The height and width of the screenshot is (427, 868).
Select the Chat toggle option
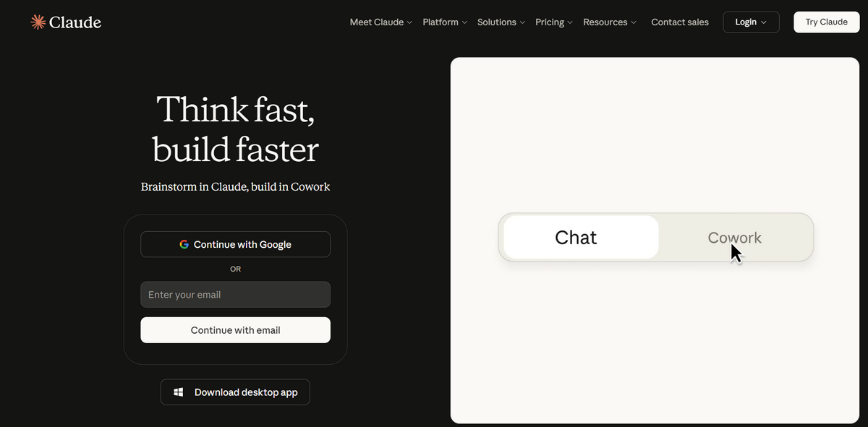[581, 237]
